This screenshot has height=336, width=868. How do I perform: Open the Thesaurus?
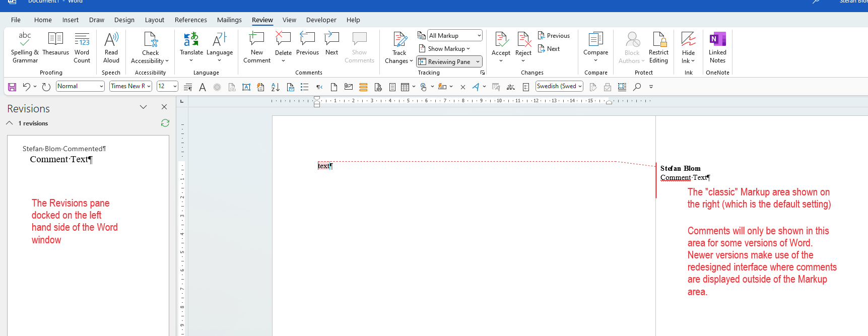[x=55, y=44]
